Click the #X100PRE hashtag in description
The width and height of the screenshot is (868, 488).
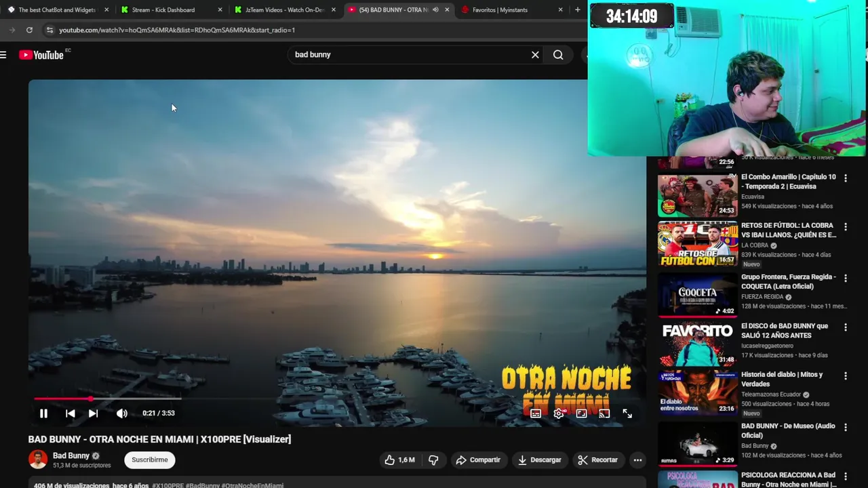(167, 485)
